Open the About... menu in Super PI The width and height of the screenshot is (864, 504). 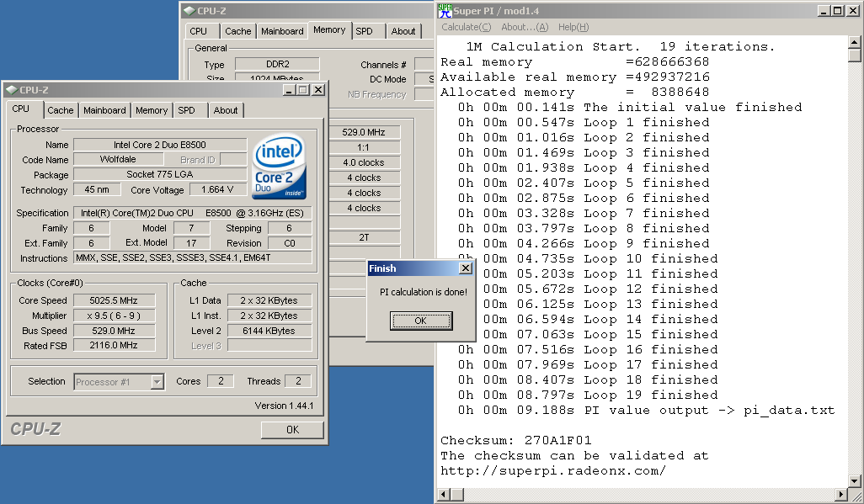point(525,27)
